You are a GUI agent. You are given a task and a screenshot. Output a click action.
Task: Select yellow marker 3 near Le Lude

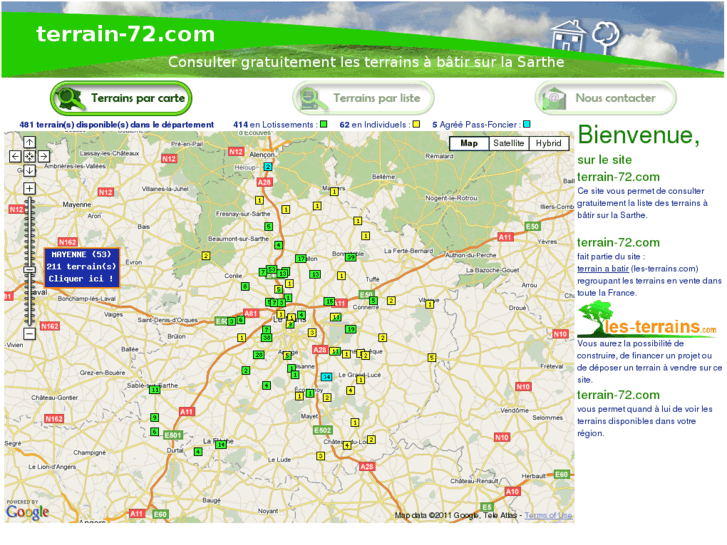tap(320, 456)
